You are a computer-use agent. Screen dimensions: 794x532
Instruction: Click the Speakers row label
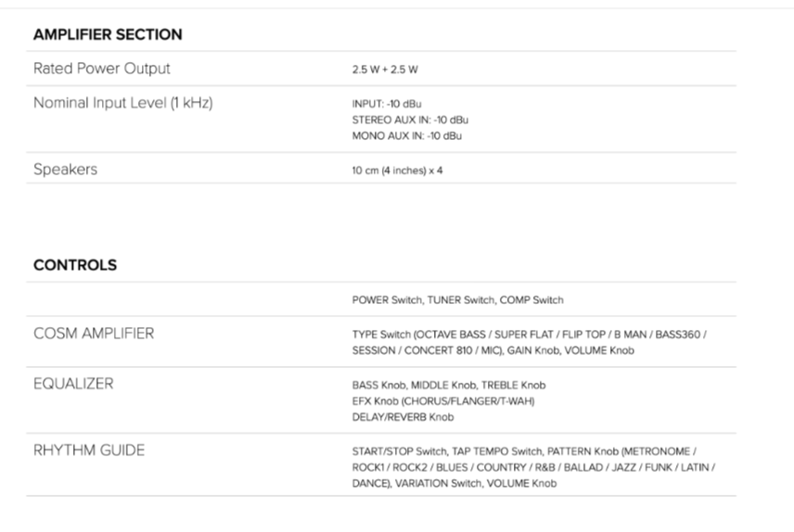click(65, 169)
